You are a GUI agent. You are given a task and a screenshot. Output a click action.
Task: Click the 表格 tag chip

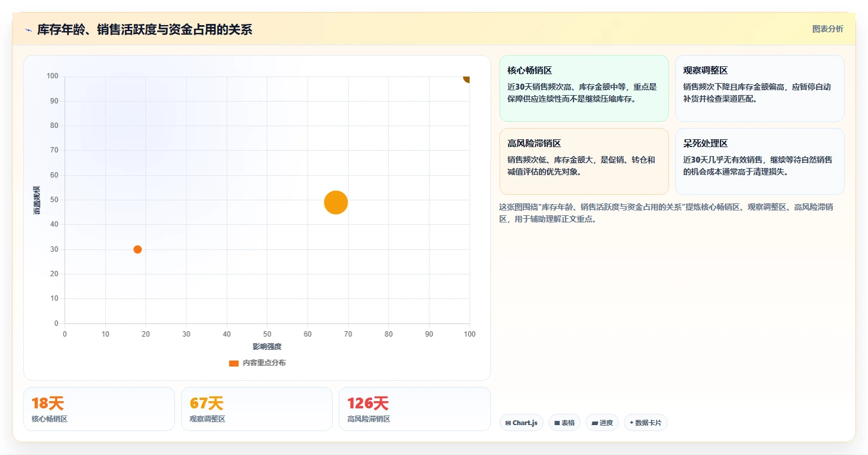[x=565, y=423]
